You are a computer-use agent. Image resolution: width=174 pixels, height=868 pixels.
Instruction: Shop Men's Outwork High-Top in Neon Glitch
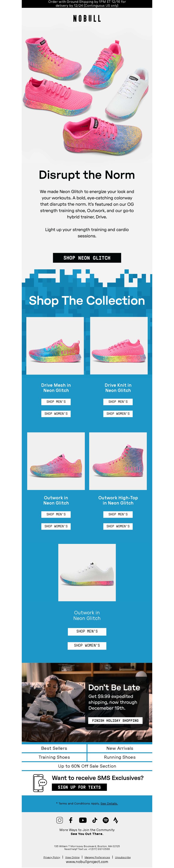pos(118,514)
